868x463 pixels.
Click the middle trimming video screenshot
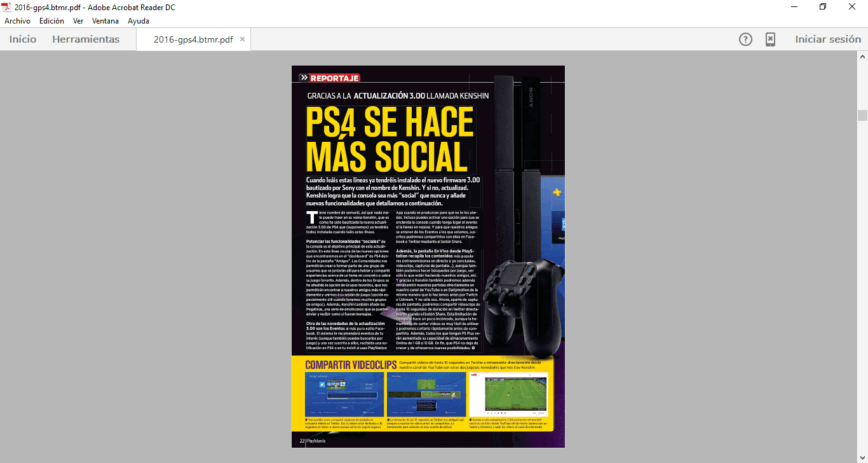coord(426,394)
